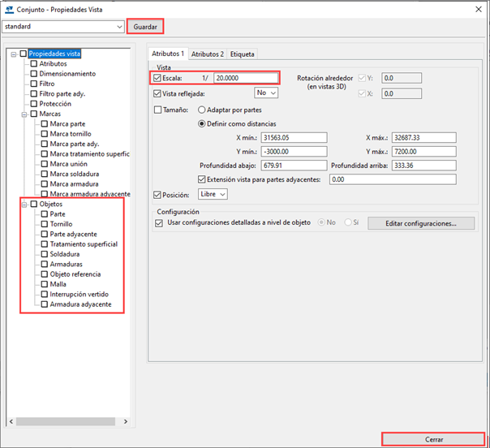This screenshot has width=490, height=448.
Task: Open the standard settings dropdown
Action: (118, 26)
